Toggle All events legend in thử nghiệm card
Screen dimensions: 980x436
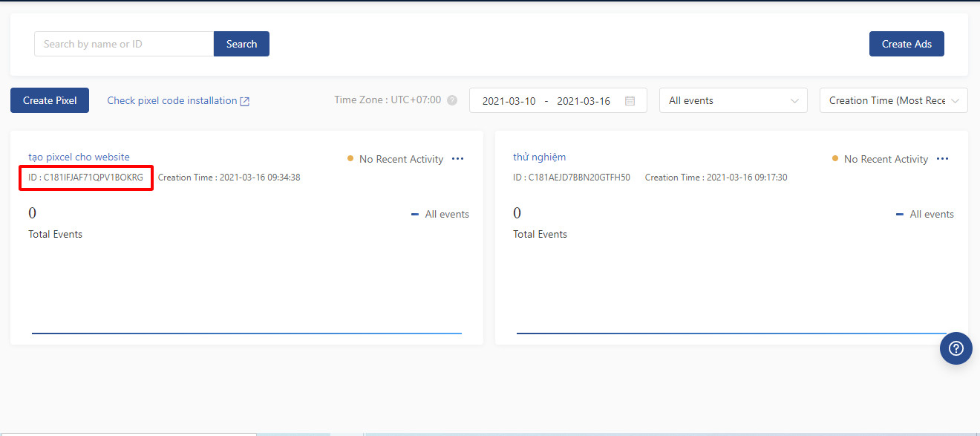[925, 214]
